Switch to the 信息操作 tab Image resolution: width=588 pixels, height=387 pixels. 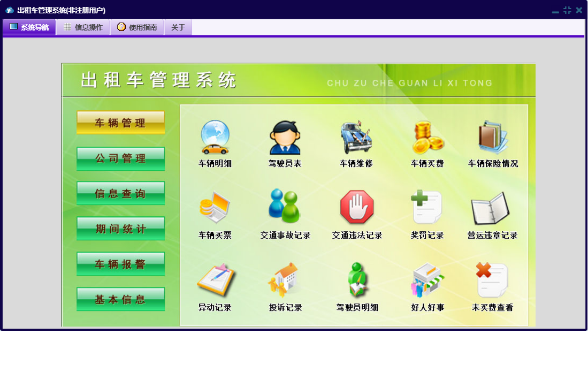[x=83, y=27]
